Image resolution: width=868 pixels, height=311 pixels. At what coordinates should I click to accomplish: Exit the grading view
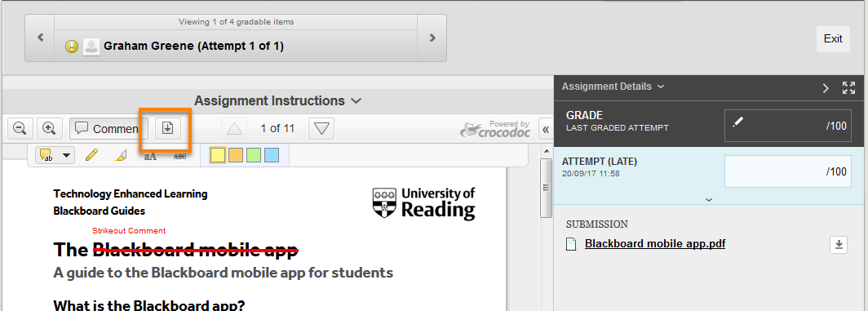point(833,39)
